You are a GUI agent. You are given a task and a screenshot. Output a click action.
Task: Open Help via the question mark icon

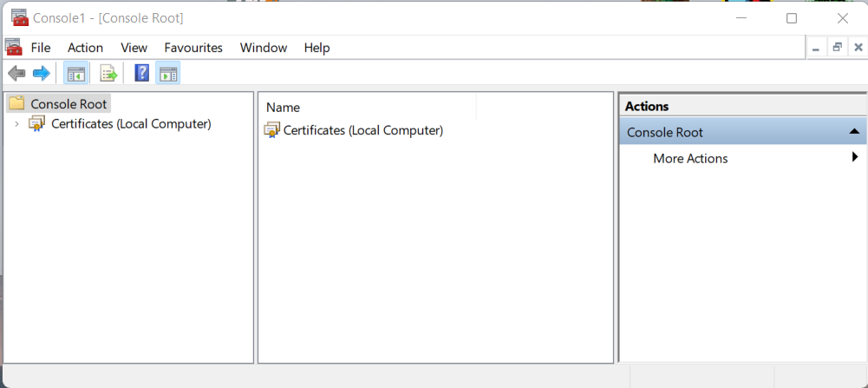click(142, 73)
